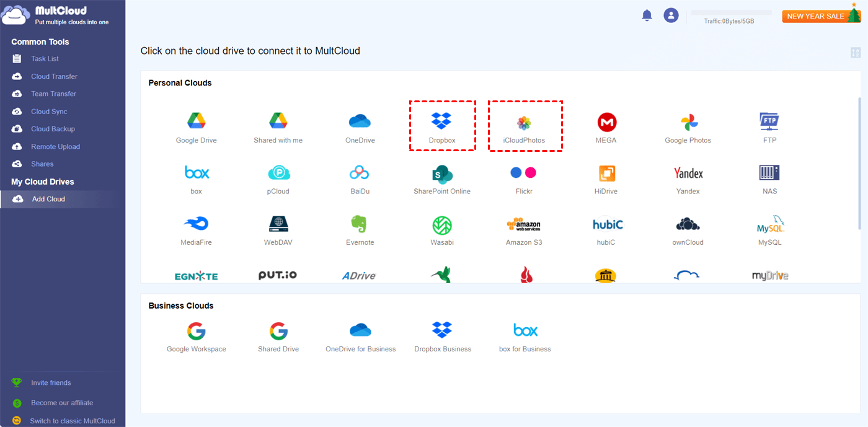Viewport: 868px width, 427px height.
Task: Click the NEW YEAR SALE banner
Action: pos(821,15)
